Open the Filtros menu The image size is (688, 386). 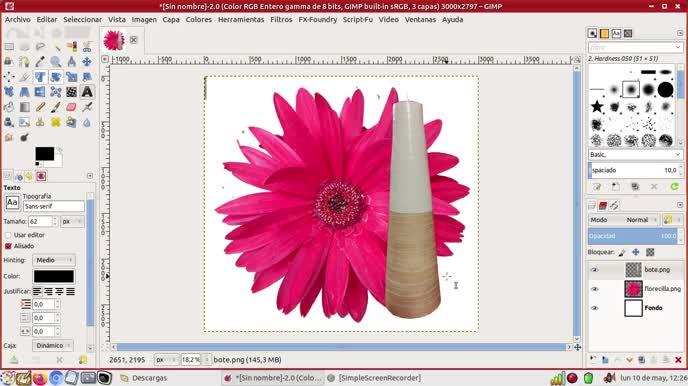(x=281, y=19)
